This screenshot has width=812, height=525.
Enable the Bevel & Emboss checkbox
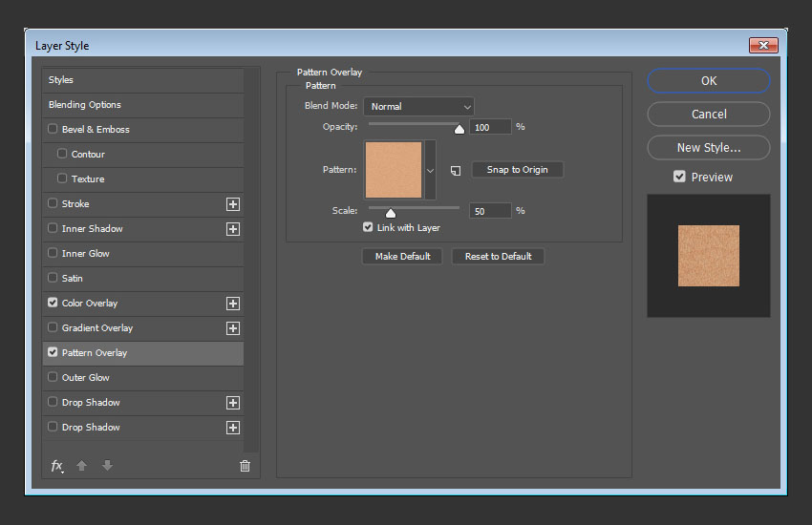click(53, 130)
